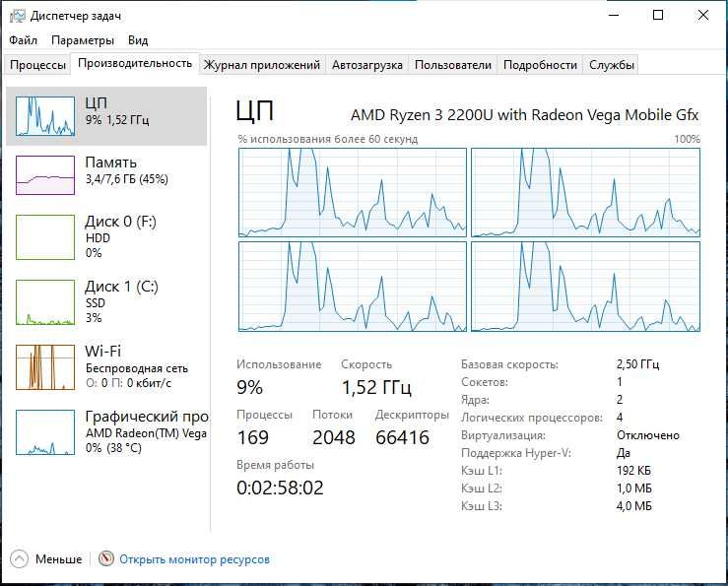Open the Память memory graph thumbnail
Viewport: 728px width, 586px height.
tap(45, 175)
